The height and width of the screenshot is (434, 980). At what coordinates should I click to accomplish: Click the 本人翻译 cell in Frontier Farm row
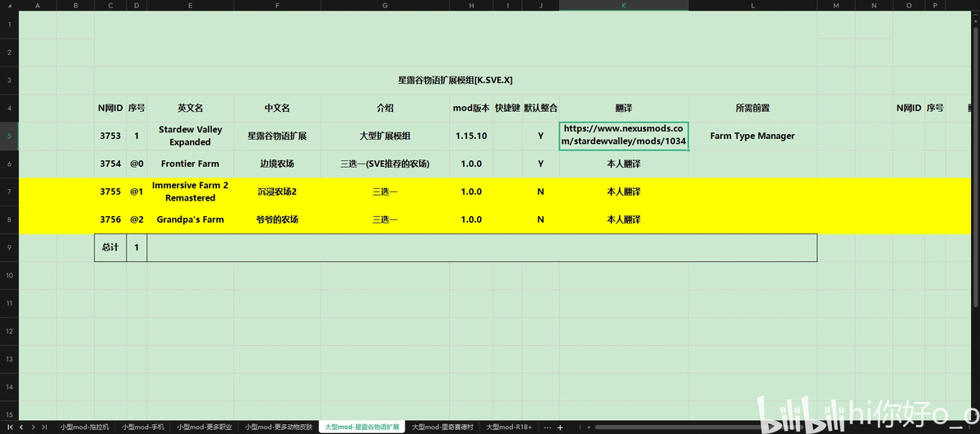pyautogui.click(x=624, y=164)
